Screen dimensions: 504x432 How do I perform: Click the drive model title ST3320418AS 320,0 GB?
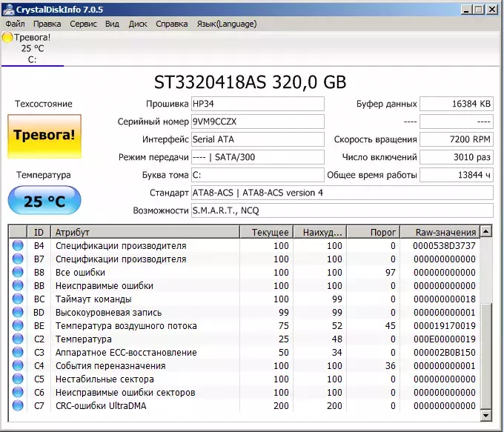tap(250, 82)
